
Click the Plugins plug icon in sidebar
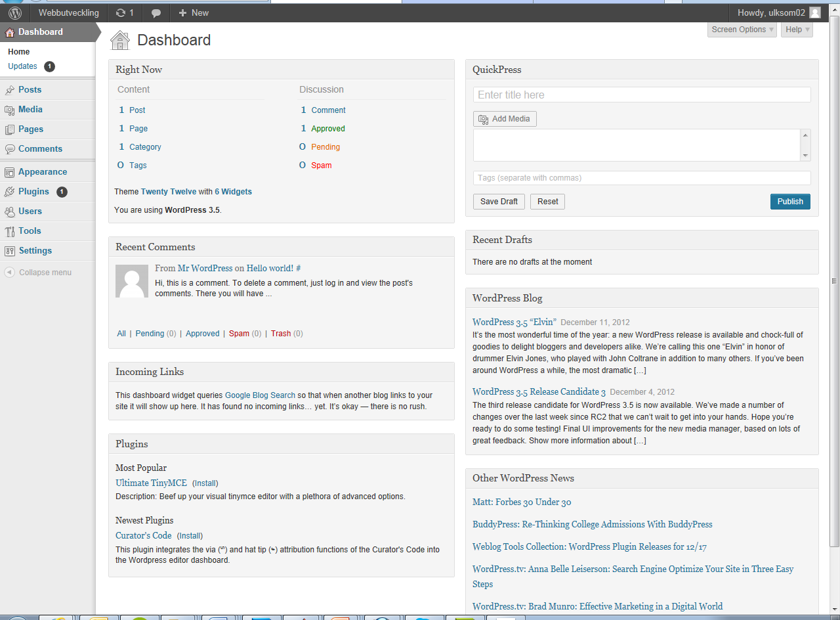pos(10,192)
